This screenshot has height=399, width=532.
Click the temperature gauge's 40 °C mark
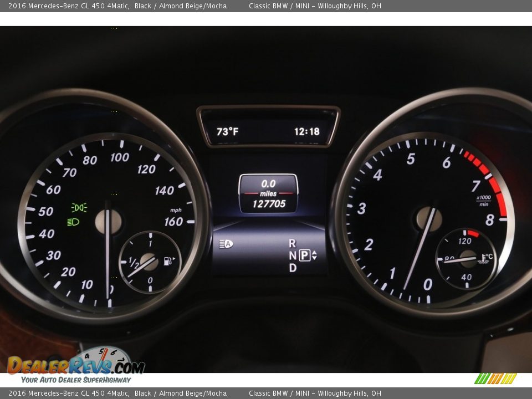click(x=466, y=277)
